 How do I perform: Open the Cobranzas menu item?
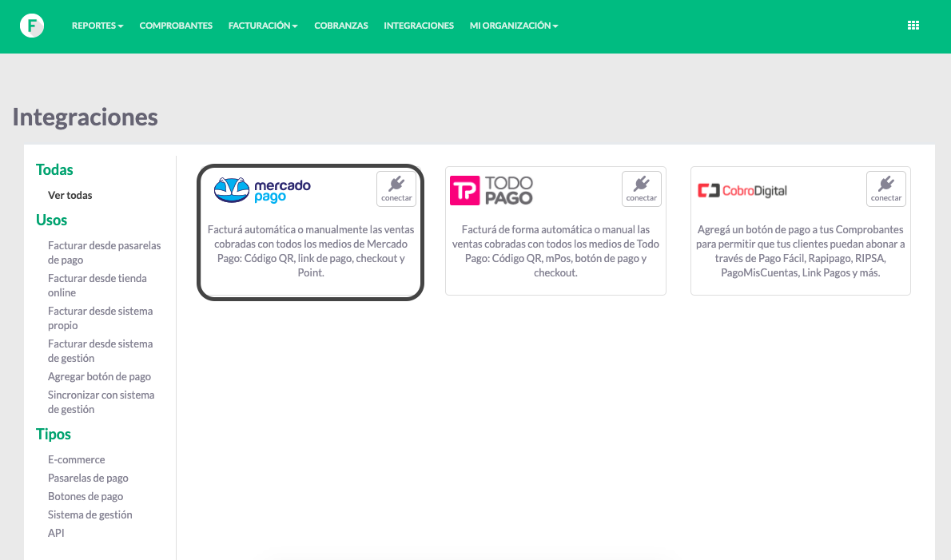click(x=341, y=26)
